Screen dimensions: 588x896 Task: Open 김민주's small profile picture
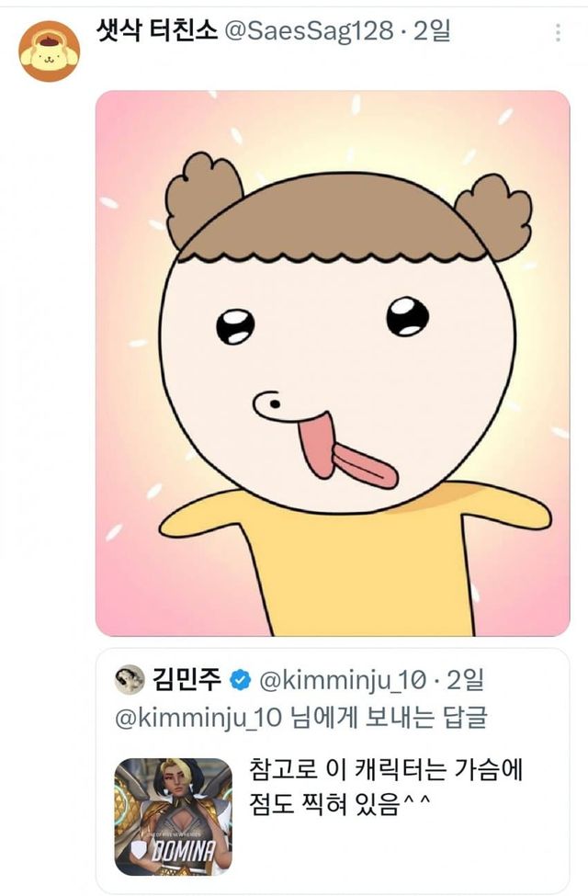tap(130, 680)
